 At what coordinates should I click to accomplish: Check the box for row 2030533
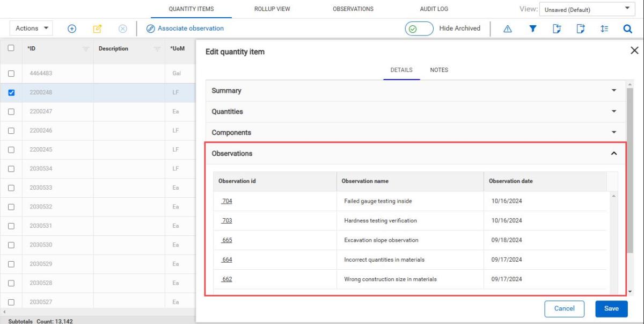pyautogui.click(x=11, y=188)
